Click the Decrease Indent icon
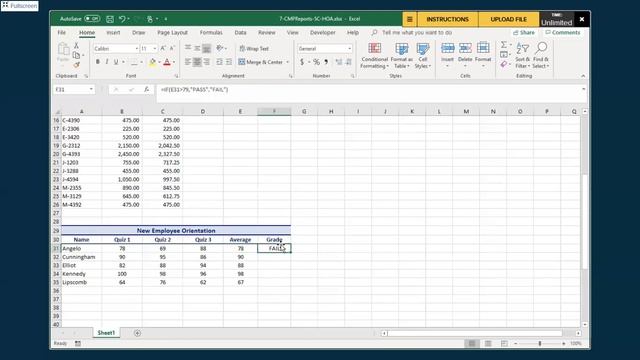This screenshot has width=640, height=360. pos(220,62)
